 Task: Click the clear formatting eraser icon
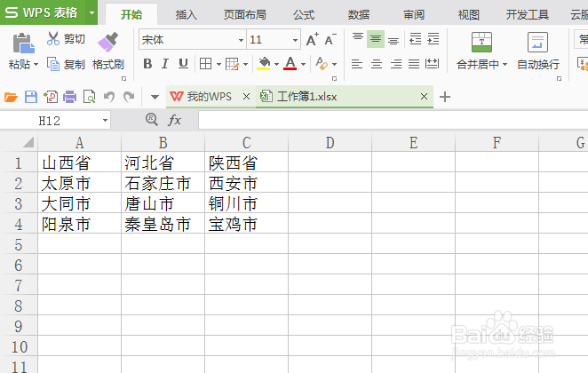(322, 64)
